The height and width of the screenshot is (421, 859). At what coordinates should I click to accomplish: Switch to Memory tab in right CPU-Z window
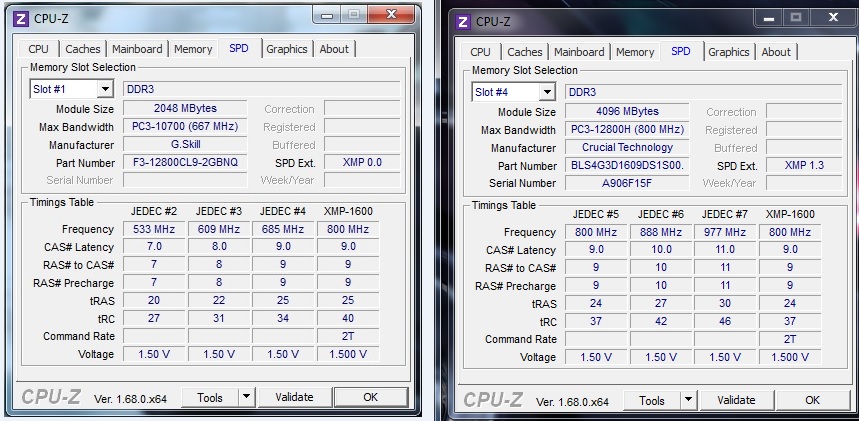click(x=635, y=52)
